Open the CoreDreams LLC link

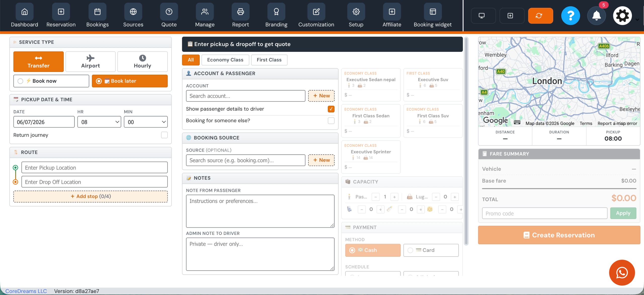pyautogui.click(x=26, y=291)
